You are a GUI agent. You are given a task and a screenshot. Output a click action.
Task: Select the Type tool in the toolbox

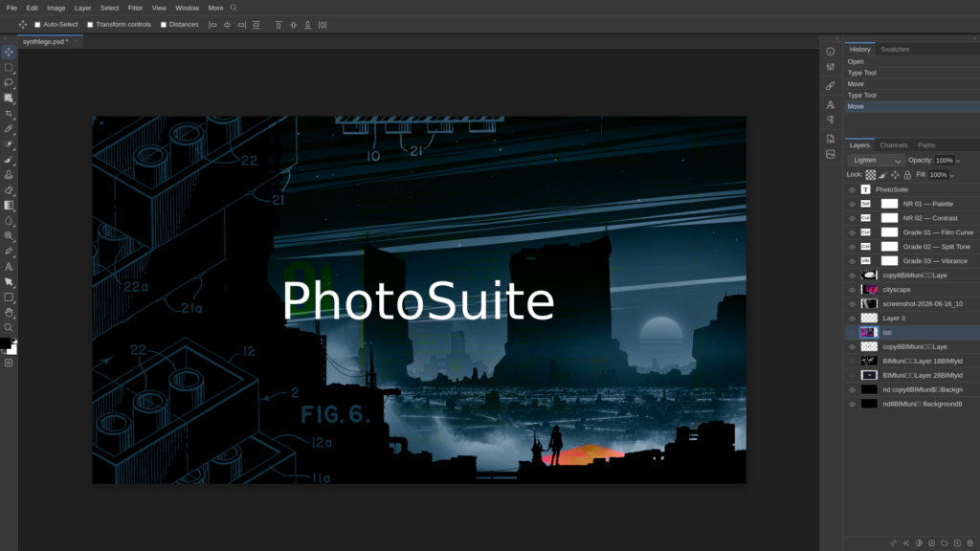pos(9,266)
